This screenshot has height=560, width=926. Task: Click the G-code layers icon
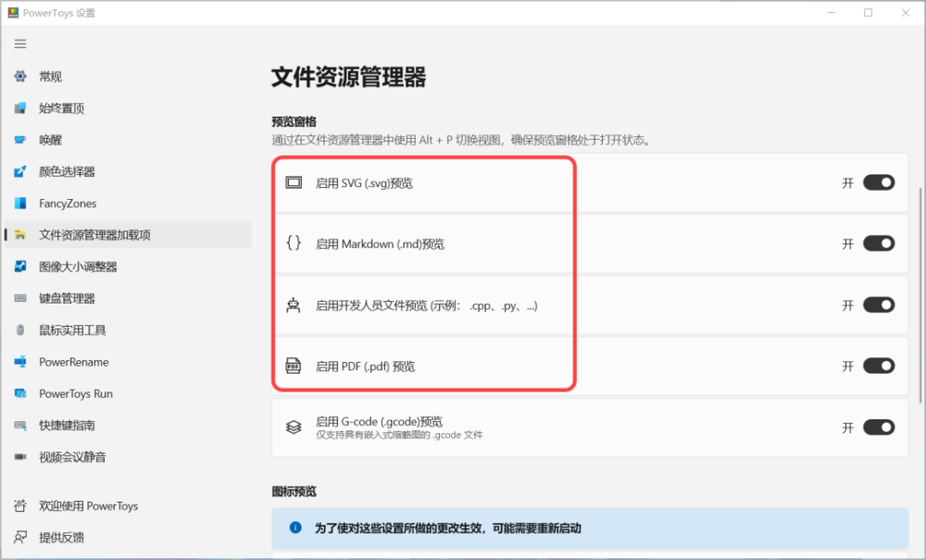coord(294,427)
